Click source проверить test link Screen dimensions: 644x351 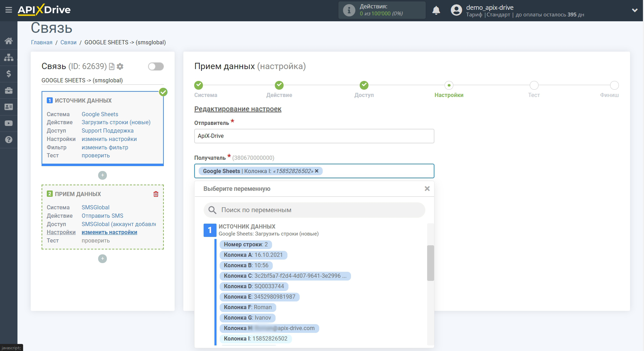coord(96,156)
